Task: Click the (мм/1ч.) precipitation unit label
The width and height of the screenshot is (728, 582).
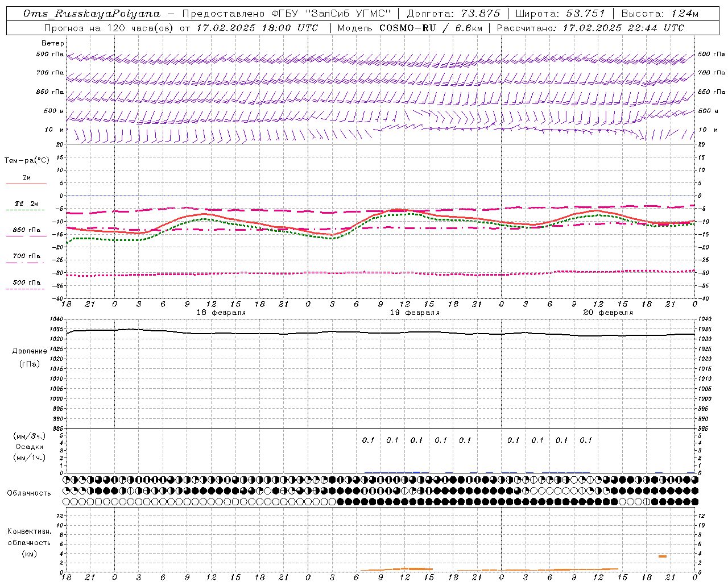Action: tap(30, 458)
